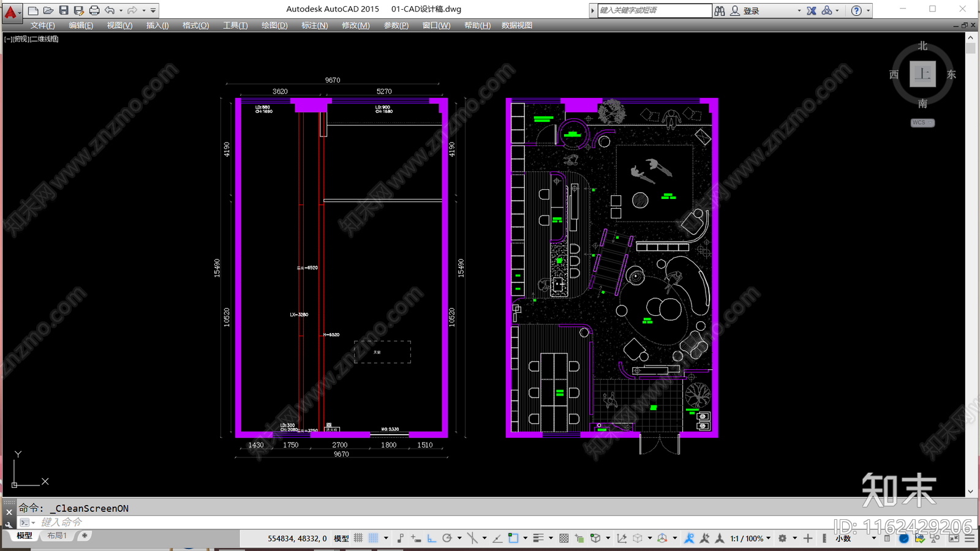Screen dimensions: 980x551
Task: Close the command line with X icon
Action: 9,512
